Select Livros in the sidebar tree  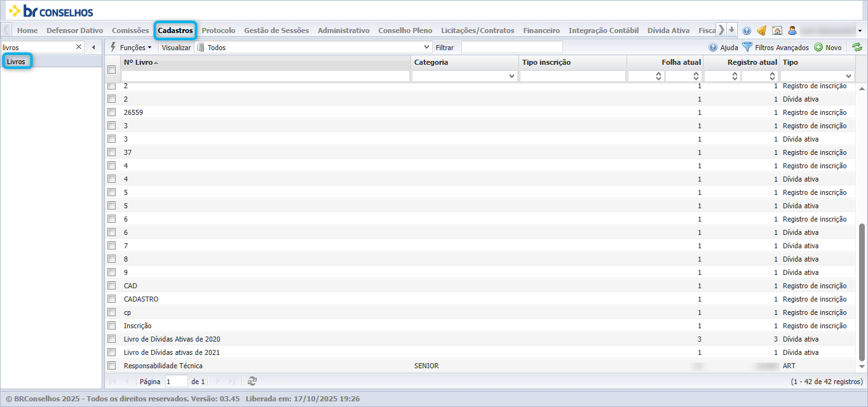pos(17,62)
